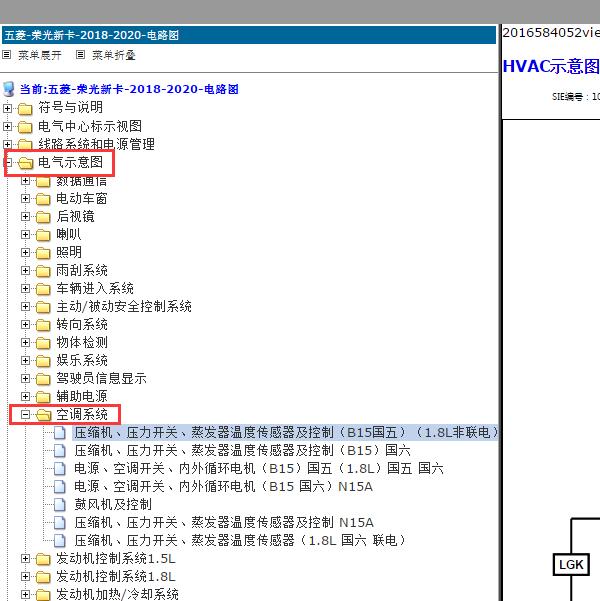Open 压缩机、压力开关、蒸发器温度传感器及控制 N15A
The width and height of the screenshot is (600, 601).
[224, 522]
